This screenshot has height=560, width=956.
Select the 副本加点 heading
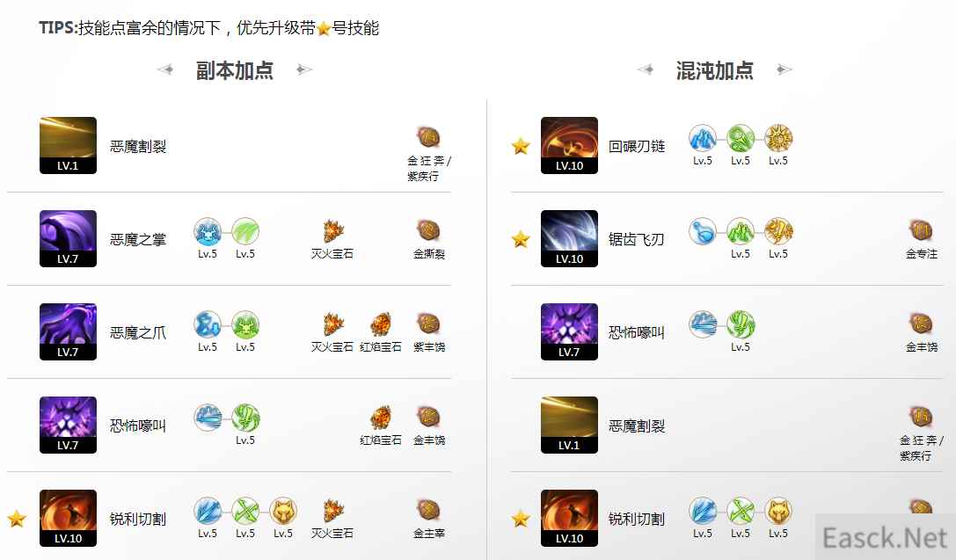(x=235, y=70)
